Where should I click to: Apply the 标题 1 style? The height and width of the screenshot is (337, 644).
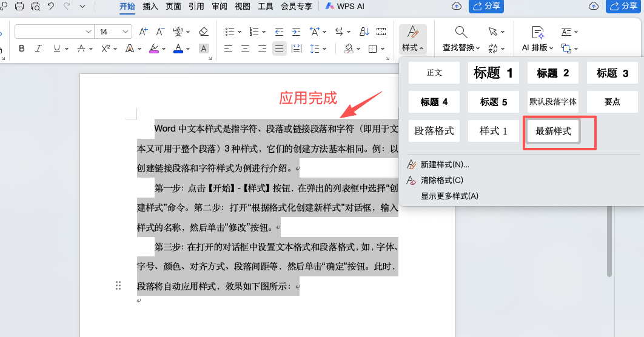pyautogui.click(x=493, y=73)
